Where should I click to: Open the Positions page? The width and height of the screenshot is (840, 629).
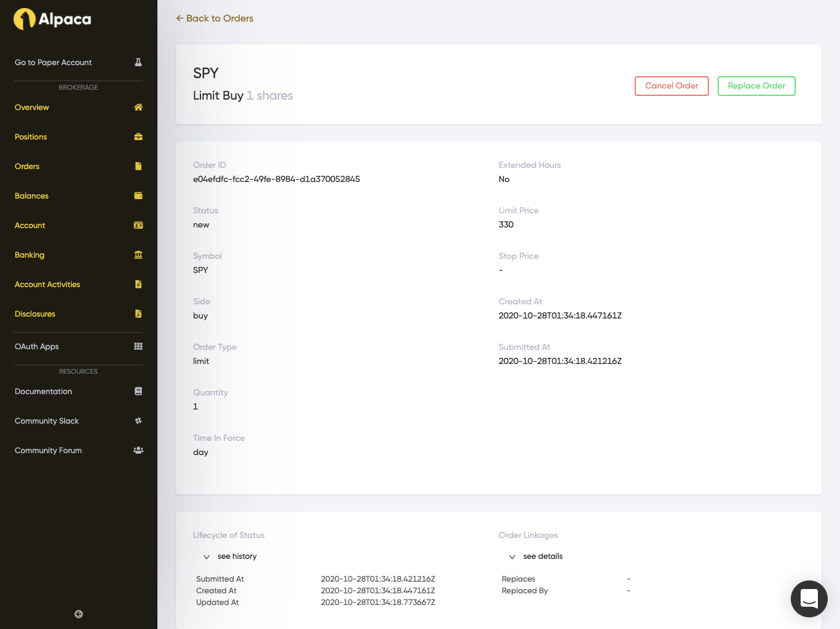coord(31,137)
